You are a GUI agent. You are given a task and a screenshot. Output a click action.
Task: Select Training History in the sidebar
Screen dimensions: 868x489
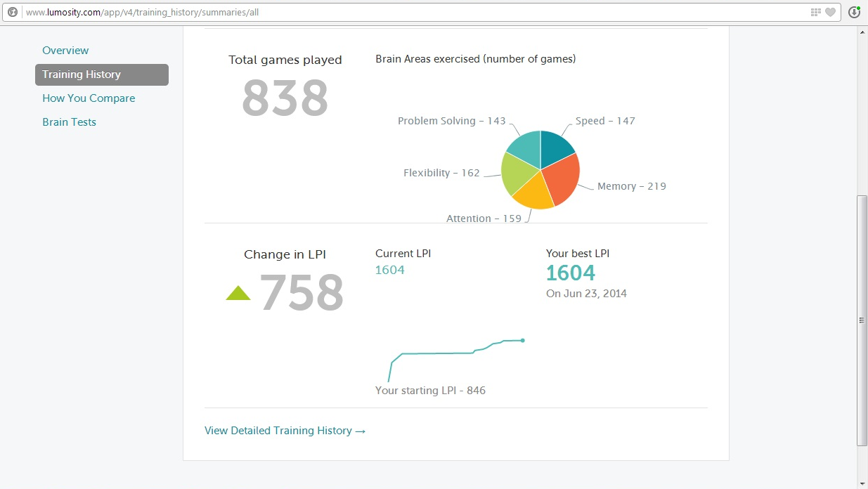82,74
